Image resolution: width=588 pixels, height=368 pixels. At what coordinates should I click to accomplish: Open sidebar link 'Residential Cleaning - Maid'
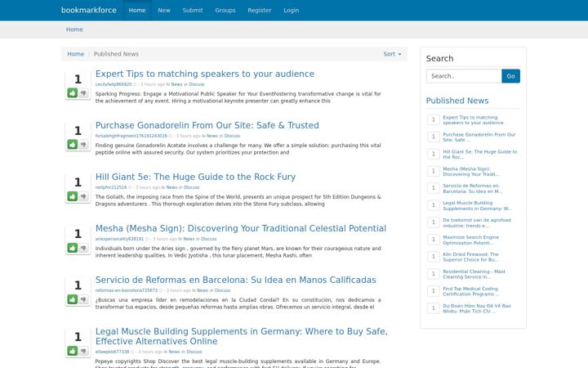click(474, 274)
